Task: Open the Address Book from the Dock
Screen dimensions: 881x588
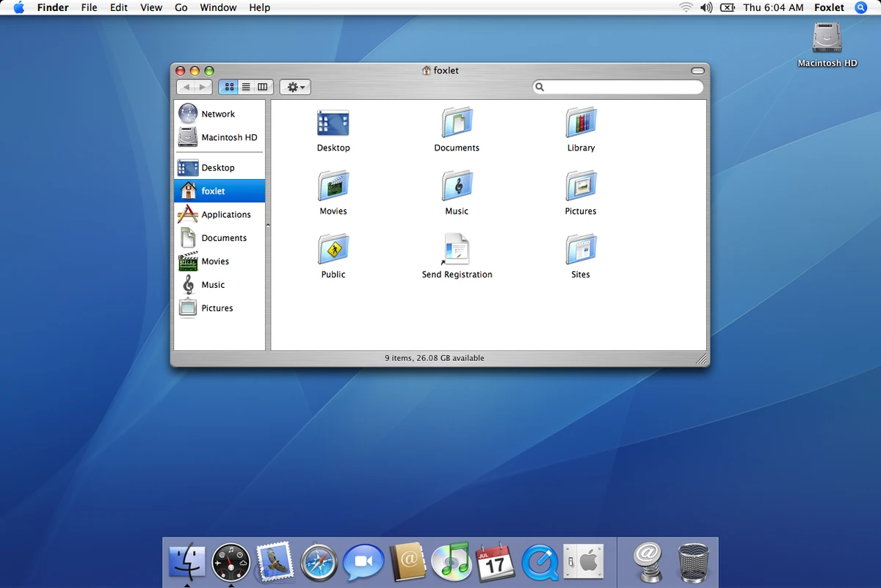Action: tap(407, 562)
